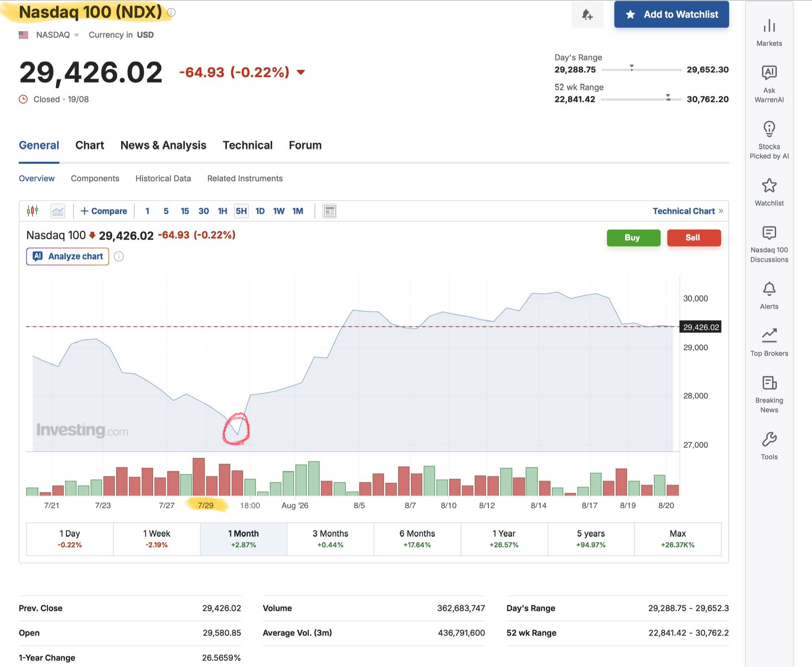The height and width of the screenshot is (667, 812).
Task: Switch to the General tab
Action: pos(39,145)
